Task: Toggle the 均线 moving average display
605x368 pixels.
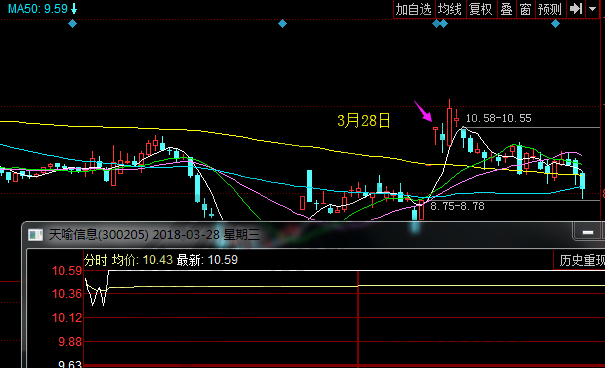Action: pyautogui.click(x=450, y=9)
